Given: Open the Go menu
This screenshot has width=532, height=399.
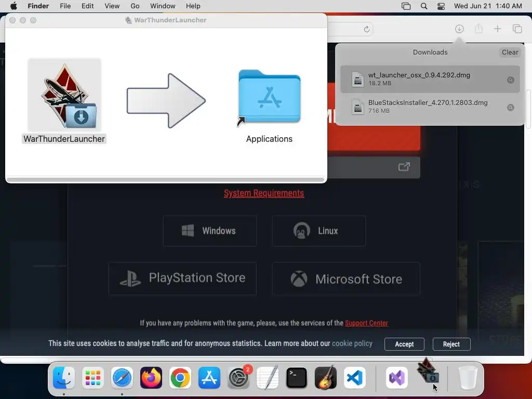Looking at the screenshot, I should point(135,6).
